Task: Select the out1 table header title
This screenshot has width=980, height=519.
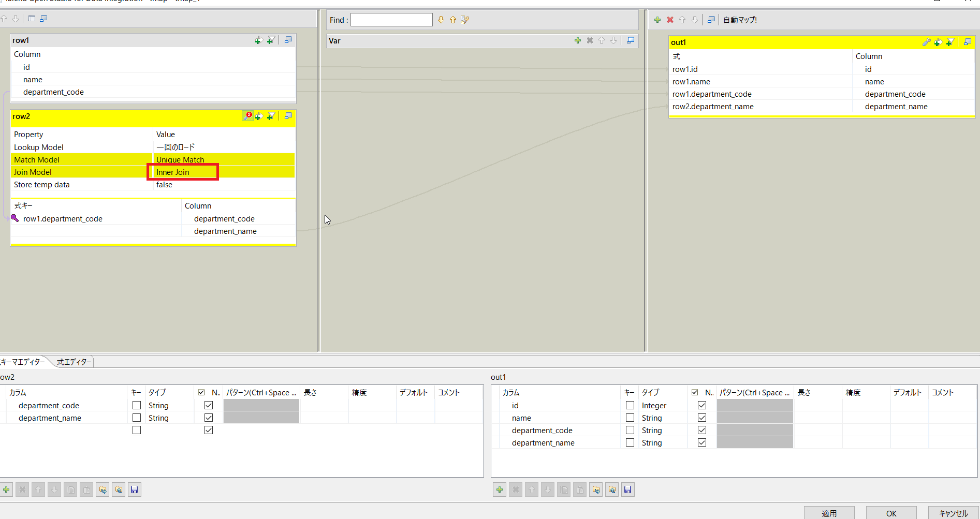Action: (678, 42)
